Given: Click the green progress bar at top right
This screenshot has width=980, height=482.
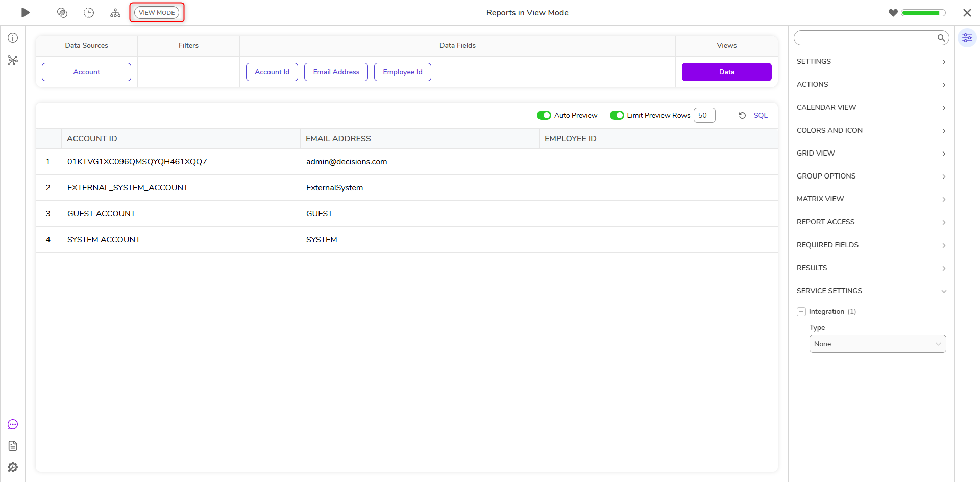Looking at the screenshot, I should pos(923,13).
